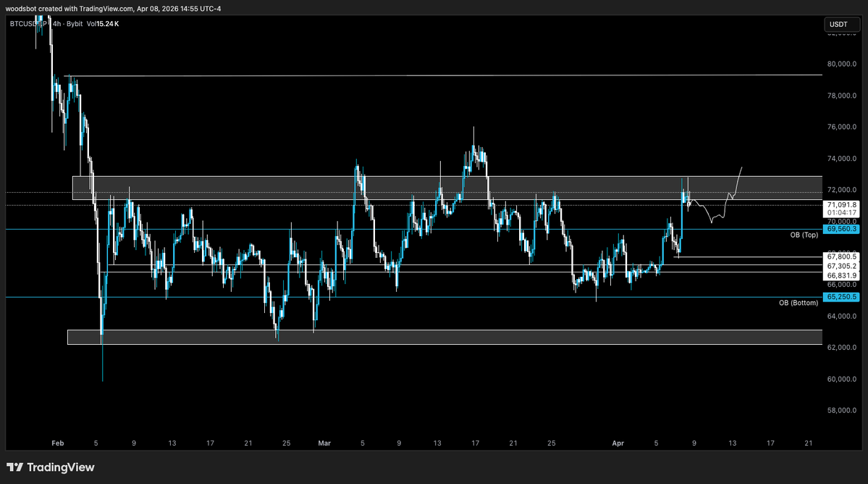This screenshot has width=868, height=484.
Task: Click 76,000.0 on the price axis
Action: tap(842, 127)
